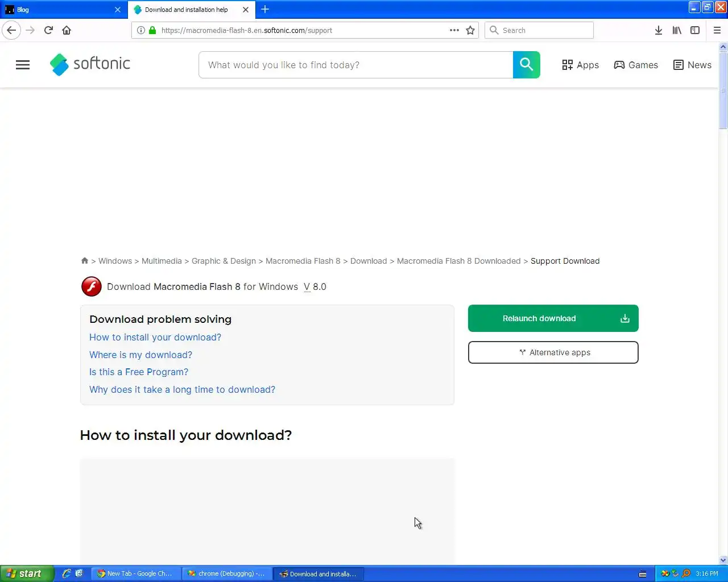Close the Download and installation help tab
728x582 pixels.
(246, 10)
